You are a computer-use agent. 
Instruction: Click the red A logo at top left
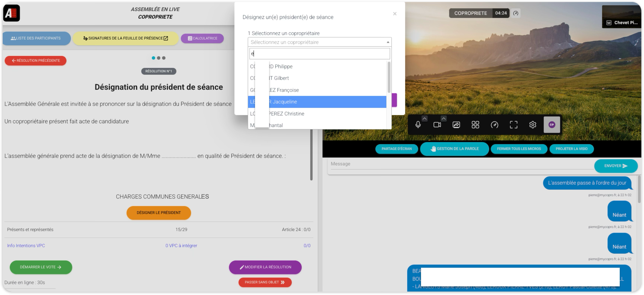pos(11,13)
